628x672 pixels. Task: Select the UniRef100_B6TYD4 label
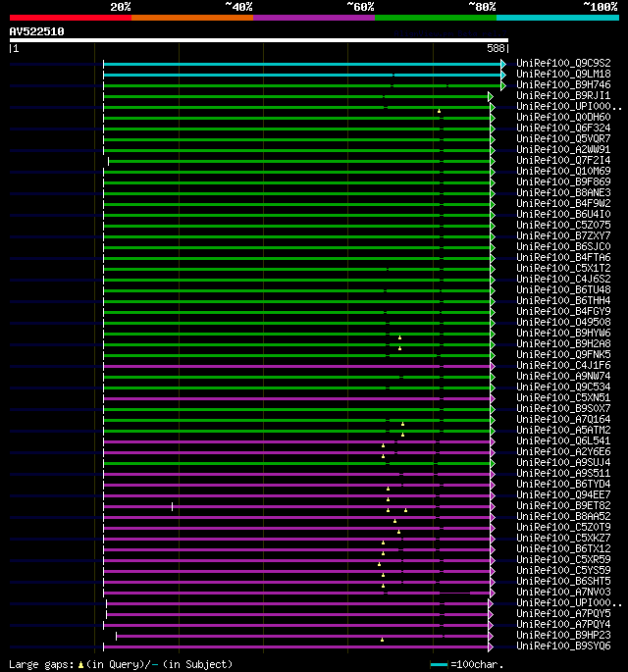click(x=563, y=484)
